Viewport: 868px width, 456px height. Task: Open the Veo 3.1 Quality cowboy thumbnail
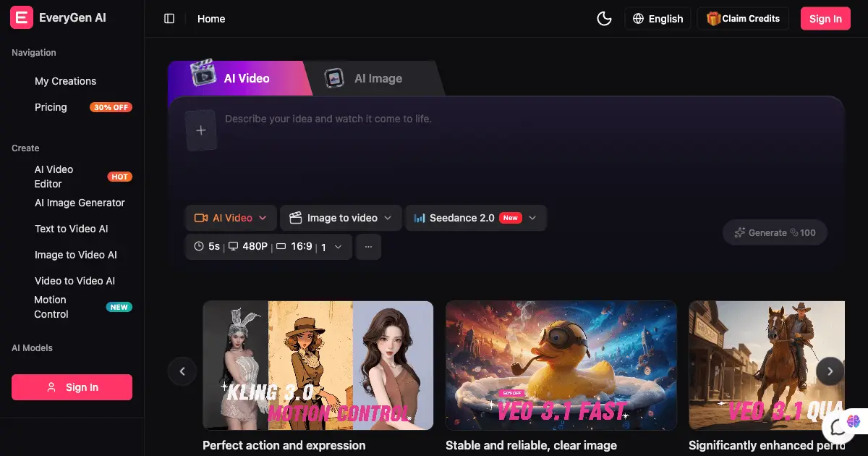[x=767, y=366]
